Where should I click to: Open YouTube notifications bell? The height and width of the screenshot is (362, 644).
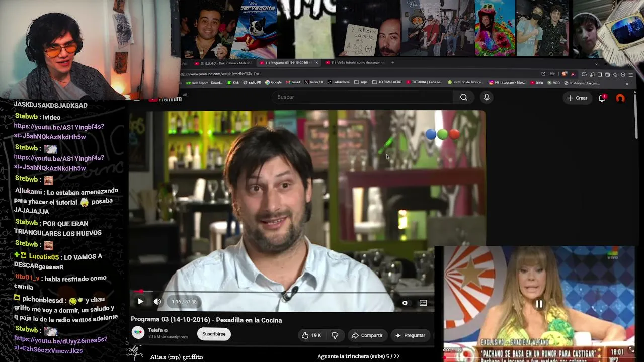pos(602,98)
